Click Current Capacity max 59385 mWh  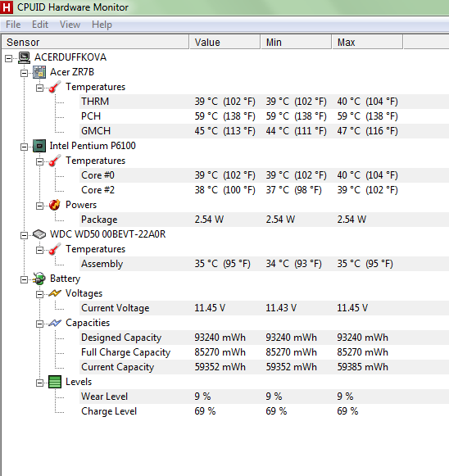click(362, 367)
